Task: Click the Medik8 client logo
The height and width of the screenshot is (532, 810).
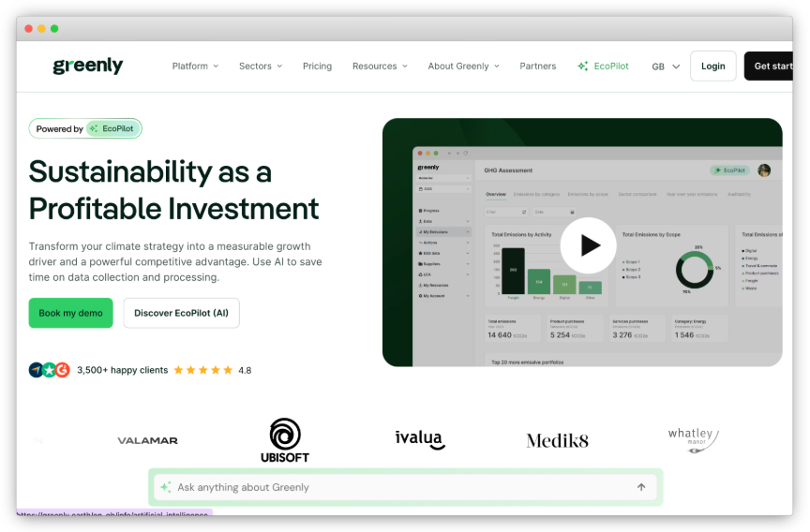Action: 557,440
